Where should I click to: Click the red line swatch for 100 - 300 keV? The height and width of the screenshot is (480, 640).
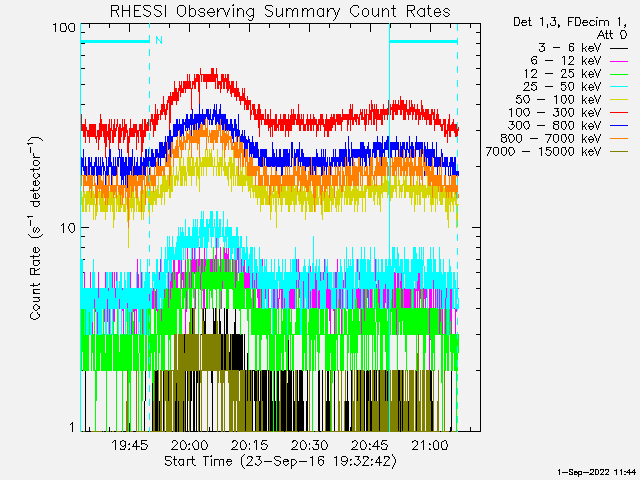[619, 113]
